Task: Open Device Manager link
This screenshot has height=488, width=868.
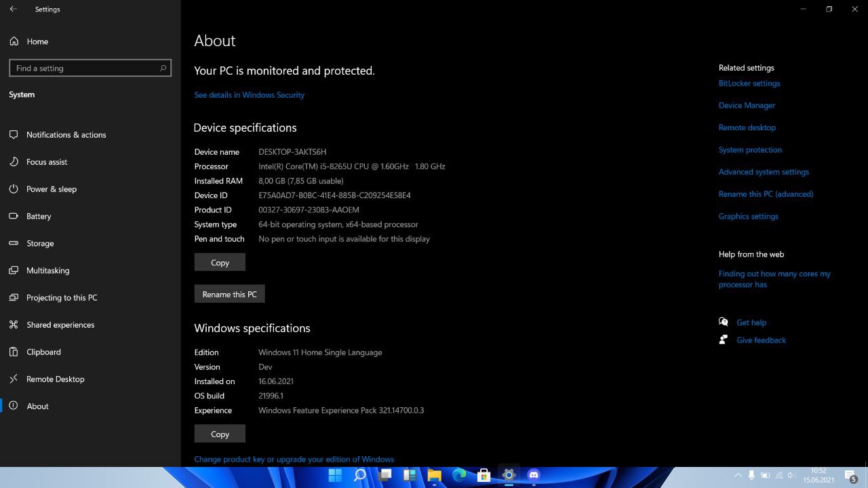Action: click(x=747, y=105)
